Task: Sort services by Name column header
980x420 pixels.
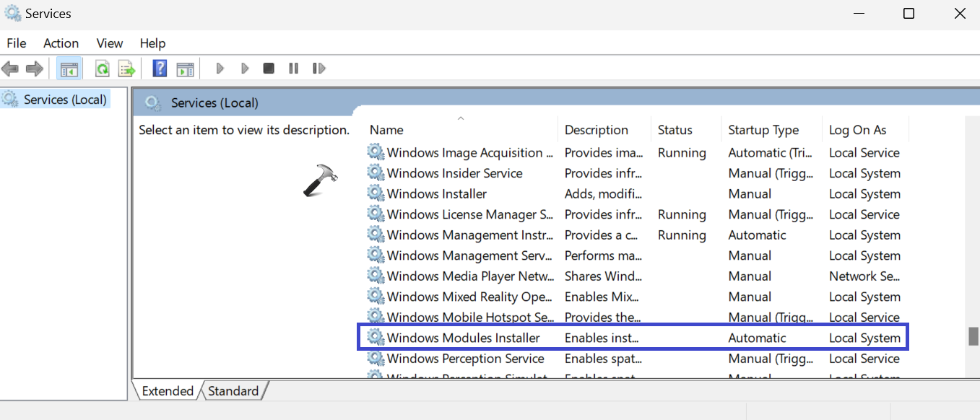Action: tap(386, 130)
